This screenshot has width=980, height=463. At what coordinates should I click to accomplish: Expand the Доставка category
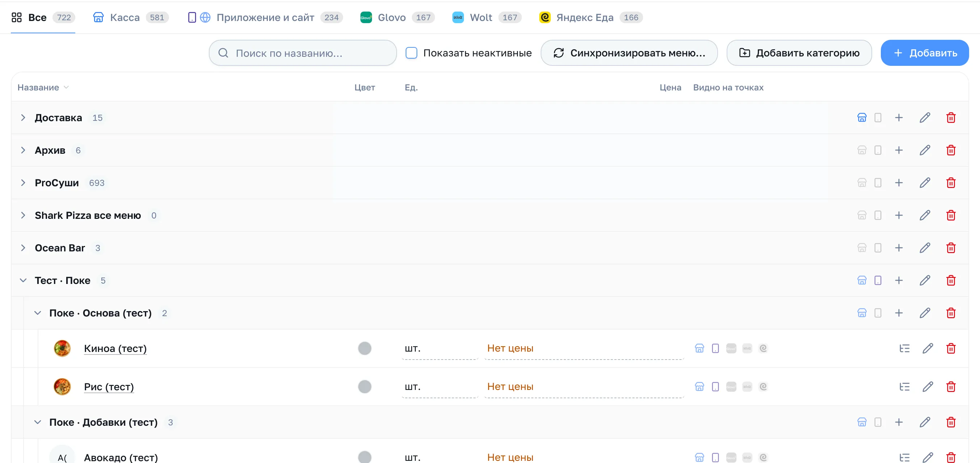(23, 118)
